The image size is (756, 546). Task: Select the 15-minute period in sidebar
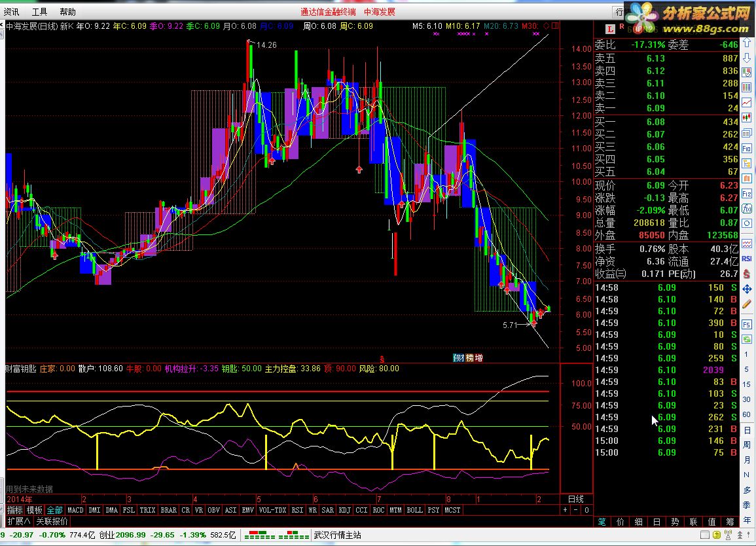(x=746, y=384)
